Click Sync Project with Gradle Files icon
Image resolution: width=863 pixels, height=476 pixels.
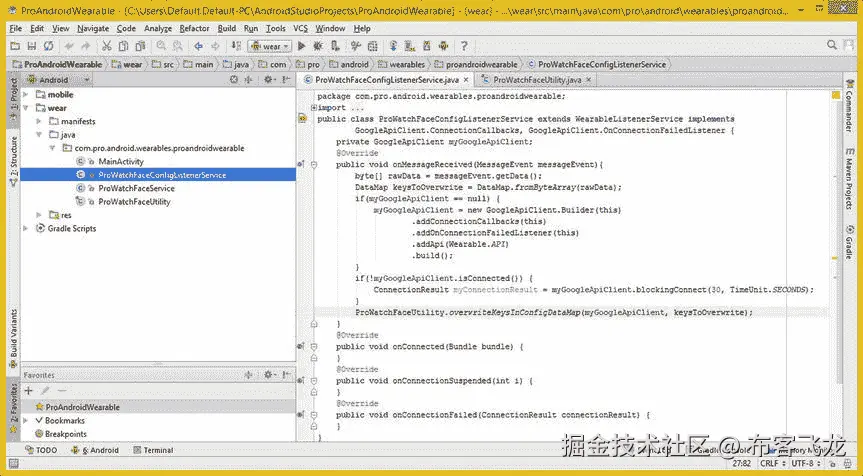click(x=394, y=46)
